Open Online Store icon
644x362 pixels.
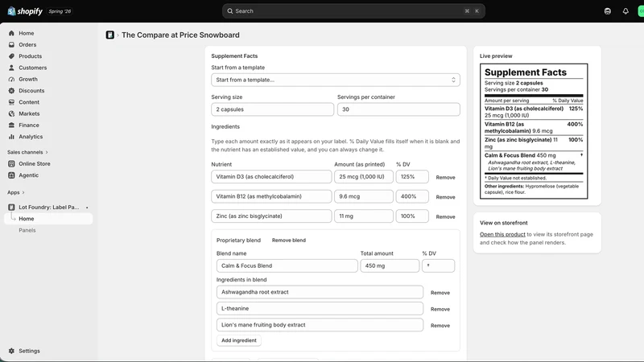click(11, 164)
